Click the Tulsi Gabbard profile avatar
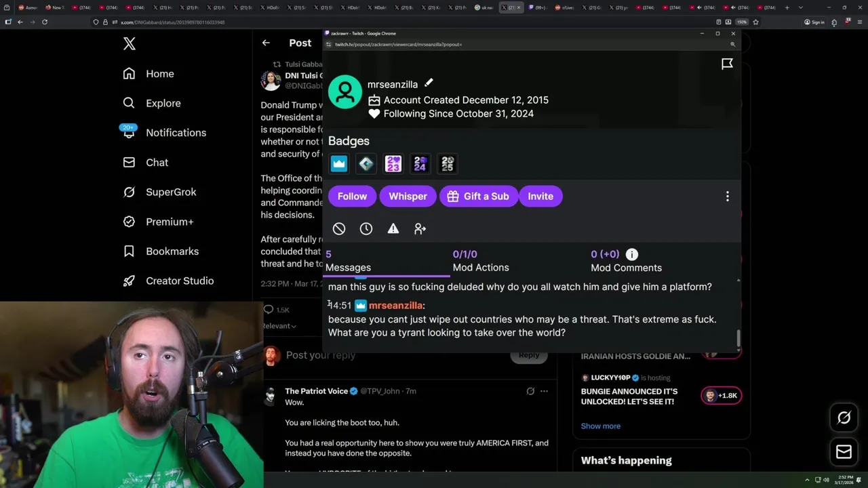The height and width of the screenshot is (488, 868). (271, 81)
